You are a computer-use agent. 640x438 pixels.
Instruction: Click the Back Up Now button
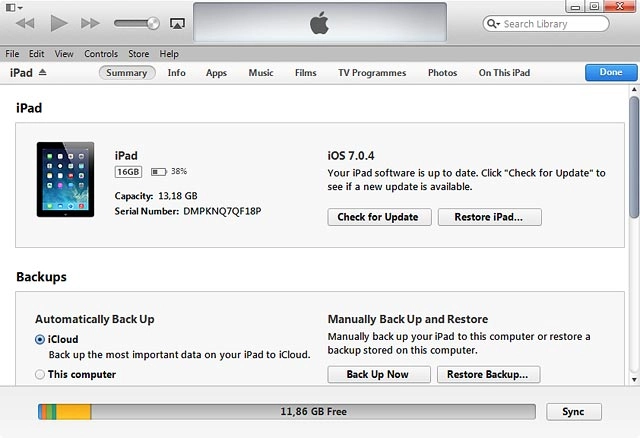tap(379, 375)
